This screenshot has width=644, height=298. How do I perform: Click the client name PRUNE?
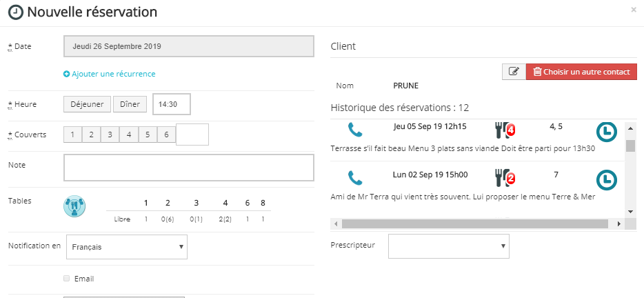point(406,86)
